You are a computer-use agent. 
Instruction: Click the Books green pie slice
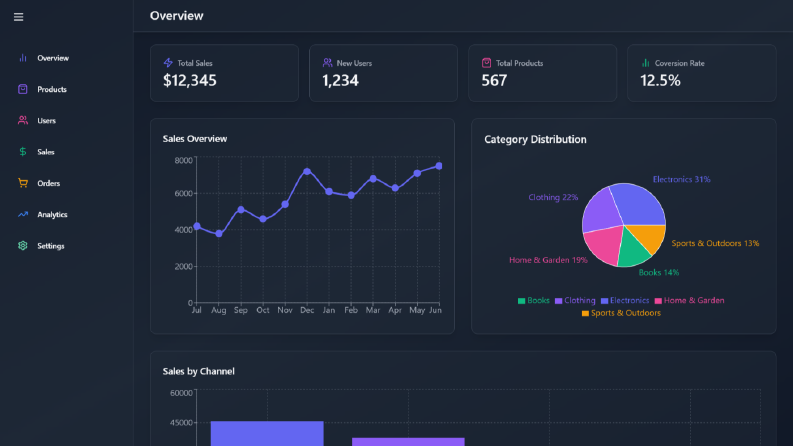(632, 251)
